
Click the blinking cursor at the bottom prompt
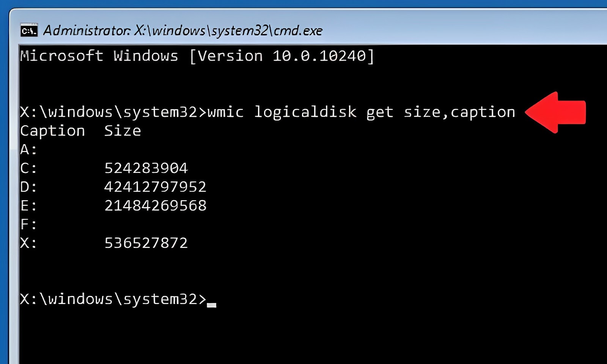[212, 305]
